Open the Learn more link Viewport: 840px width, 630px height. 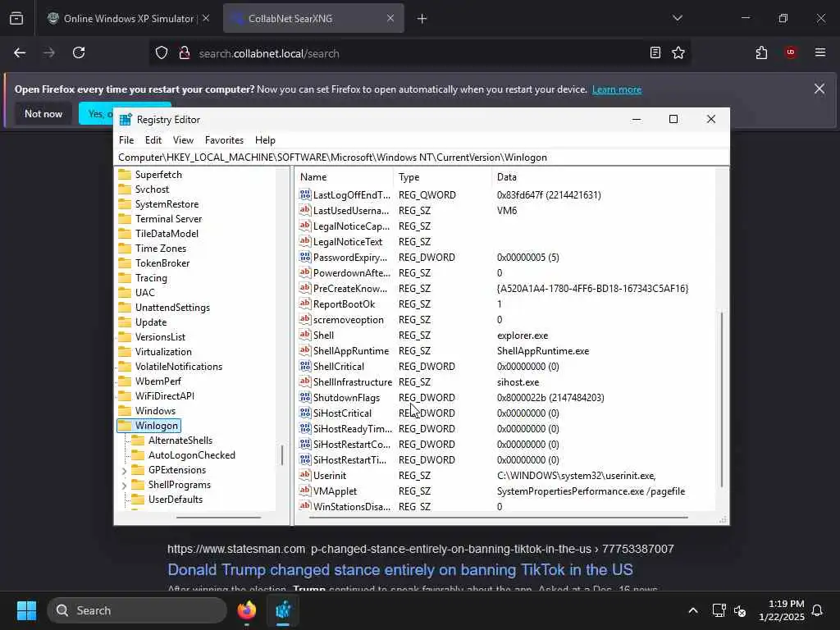coord(617,89)
